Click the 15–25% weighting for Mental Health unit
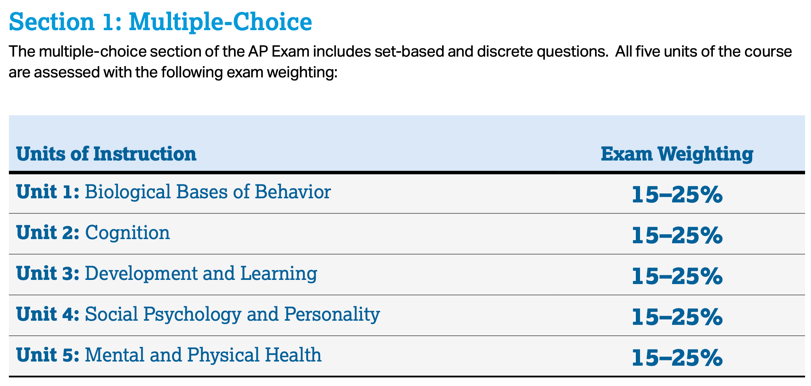Viewport: 811px width, 386px height. click(677, 358)
